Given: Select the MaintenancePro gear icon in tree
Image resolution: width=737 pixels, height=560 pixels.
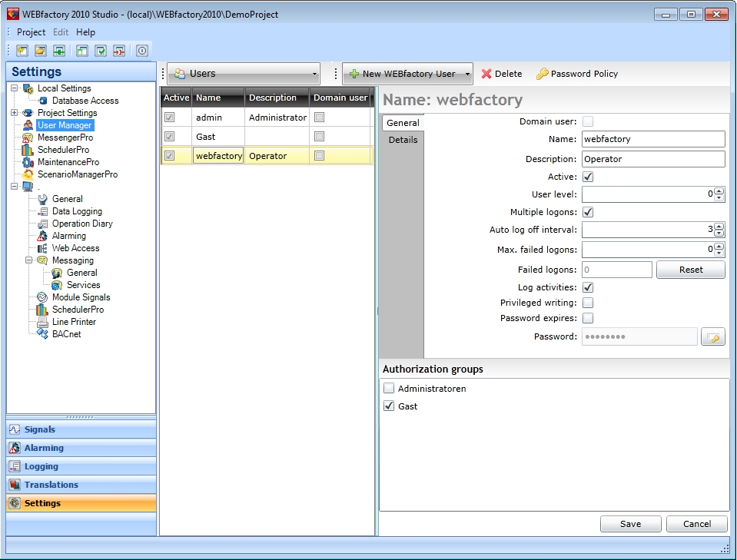Looking at the screenshot, I should point(28,162).
